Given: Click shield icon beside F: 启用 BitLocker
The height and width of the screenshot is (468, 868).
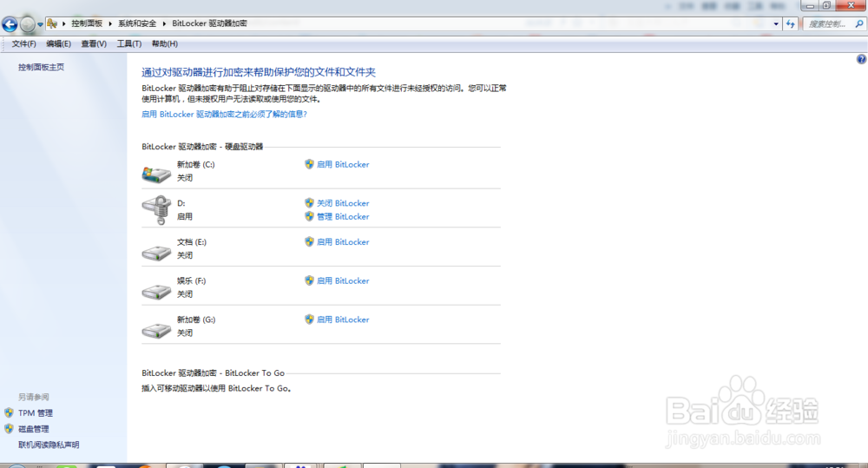Looking at the screenshot, I should click(x=310, y=280).
